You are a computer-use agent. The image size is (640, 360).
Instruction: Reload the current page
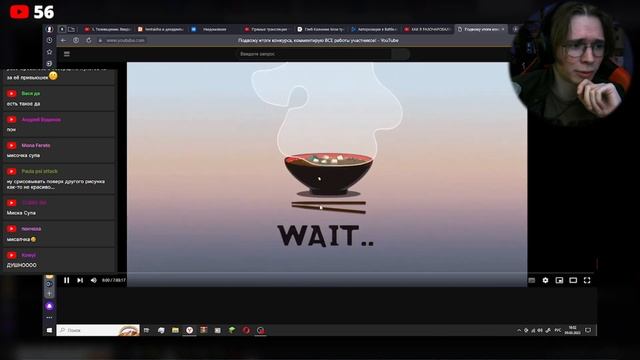[x=89, y=40]
